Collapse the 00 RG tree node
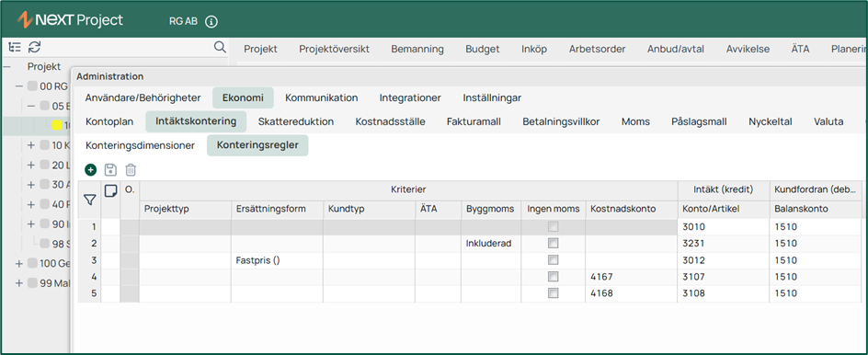Viewport: 868px width, 355px height. (x=19, y=86)
